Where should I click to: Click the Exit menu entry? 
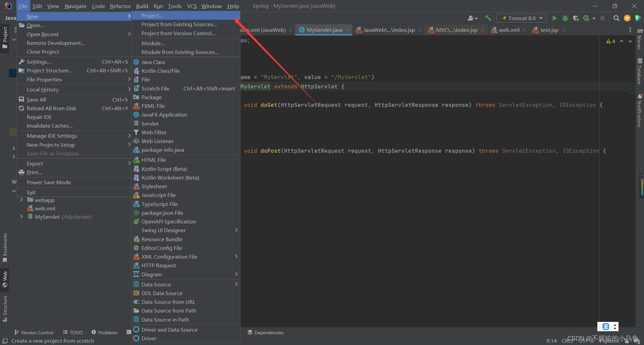pos(74,192)
